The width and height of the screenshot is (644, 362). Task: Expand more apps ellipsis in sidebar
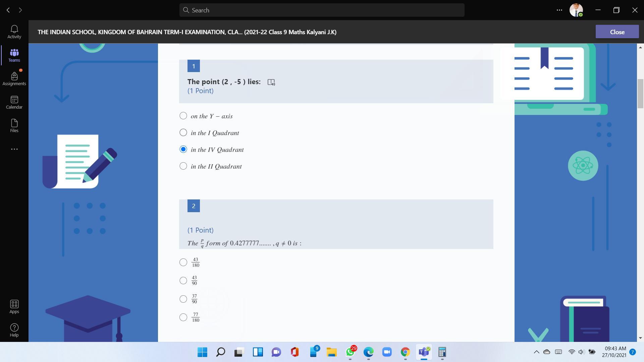[14, 149]
